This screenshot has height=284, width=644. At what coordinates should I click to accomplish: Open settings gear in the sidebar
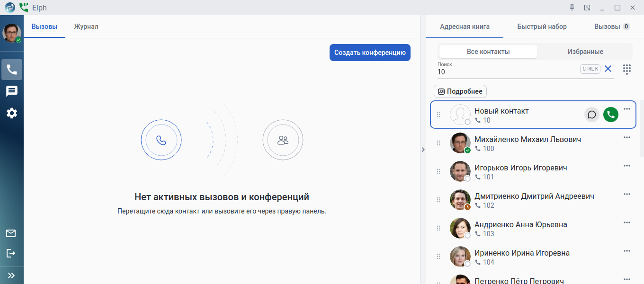(12, 113)
